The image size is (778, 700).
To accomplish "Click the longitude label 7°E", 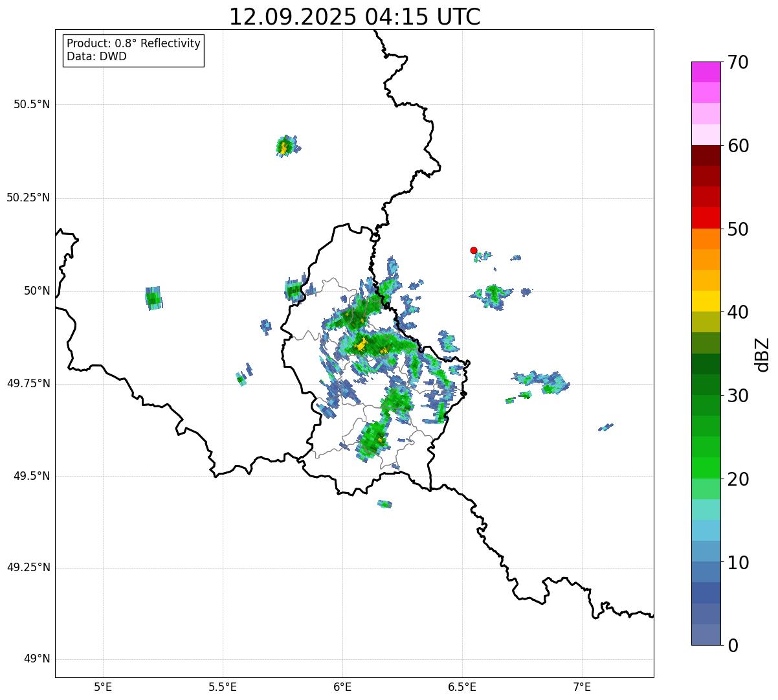I will (582, 686).
